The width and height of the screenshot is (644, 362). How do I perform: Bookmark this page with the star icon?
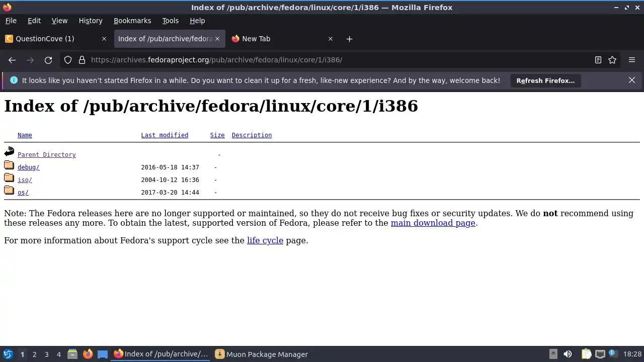pyautogui.click(x=612, y=60)
